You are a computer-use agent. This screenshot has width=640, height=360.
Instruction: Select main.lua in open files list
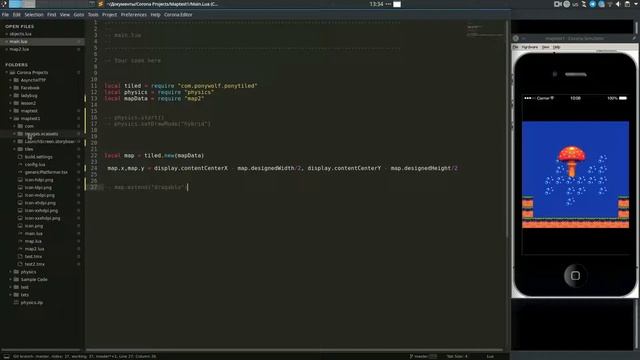pos(18,42)
